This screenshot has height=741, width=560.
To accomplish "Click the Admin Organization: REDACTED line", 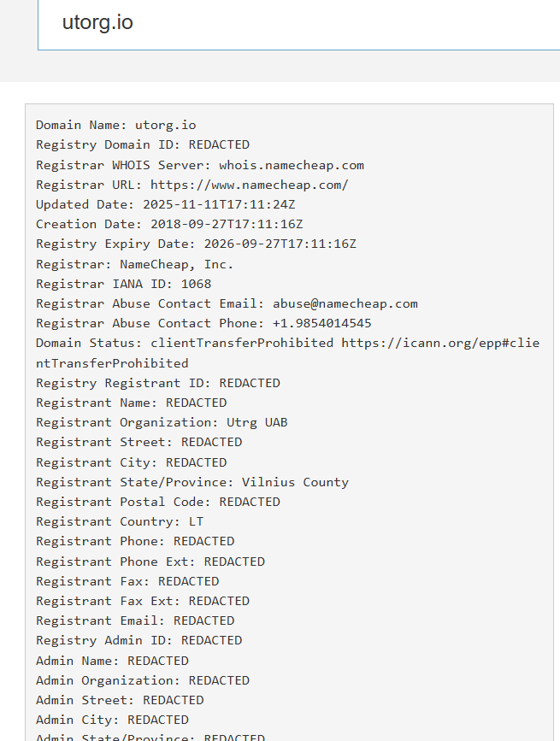I will pos(142,680).
